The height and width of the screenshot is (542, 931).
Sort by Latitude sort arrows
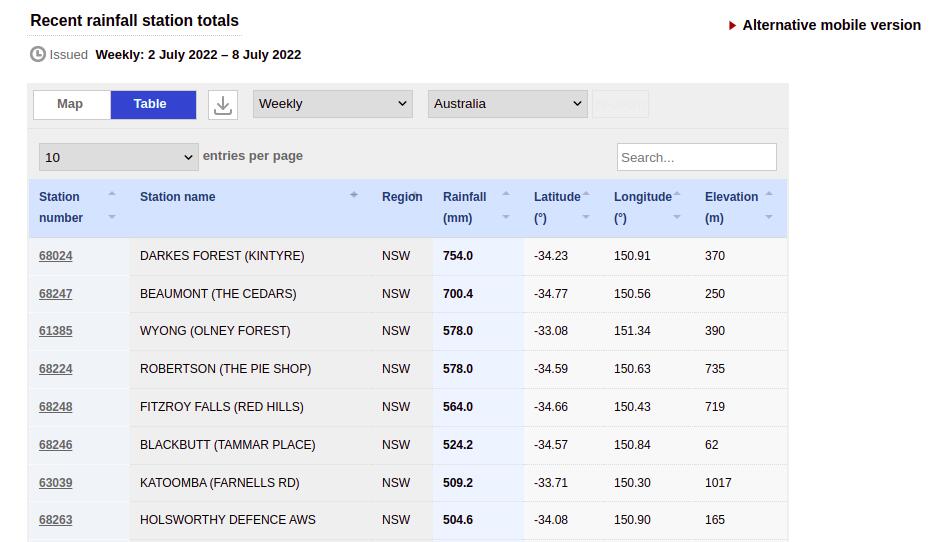click(586, 205)
